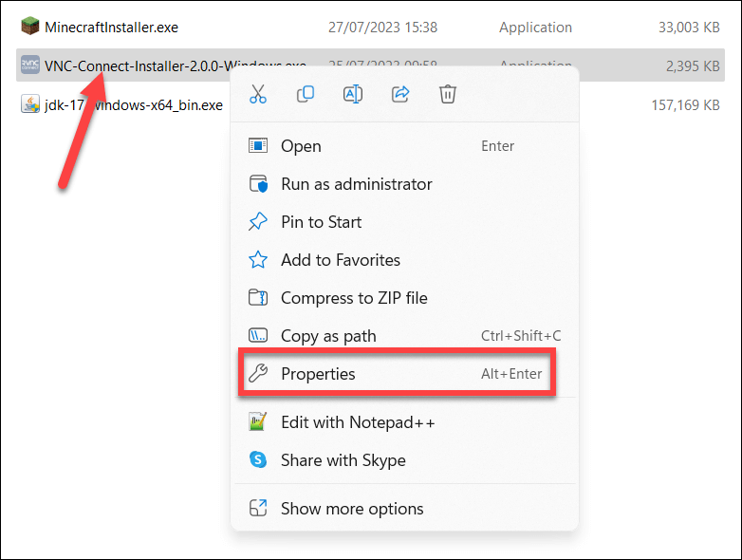Image resolution: width=742 pixels, height=560 pixels.
Task: Choose Run as administrator
Action: pos(356,184)
